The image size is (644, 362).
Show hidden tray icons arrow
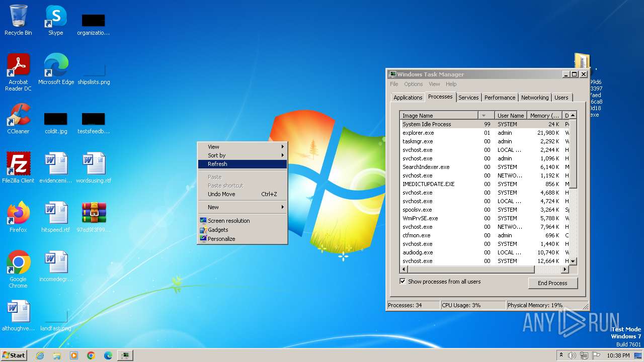tap(561, 355)
